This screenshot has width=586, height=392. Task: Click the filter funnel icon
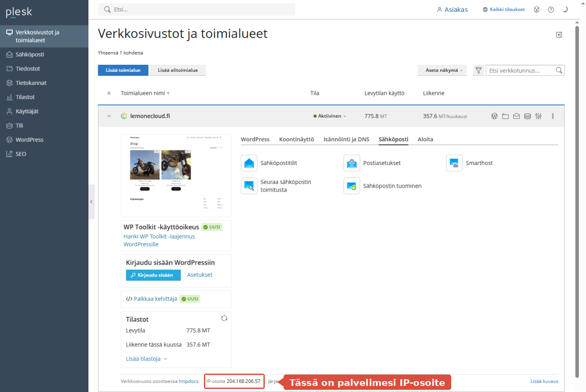click(478, 70)
